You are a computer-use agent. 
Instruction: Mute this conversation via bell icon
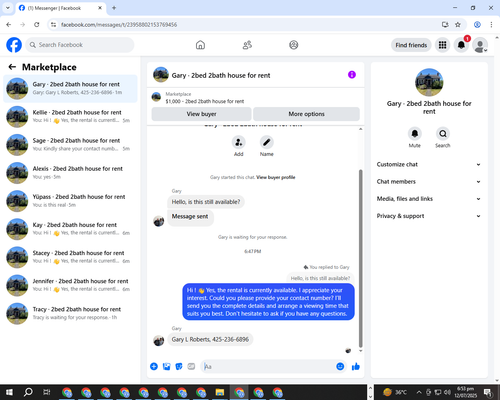pyautogui.click(x=415, y=134)
